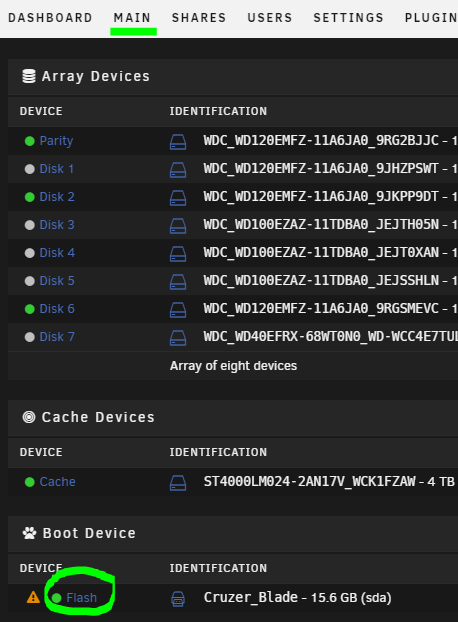Viewport: 458px width, 622px height.
Task: Open the Cache device link
Action: (57, 482)
